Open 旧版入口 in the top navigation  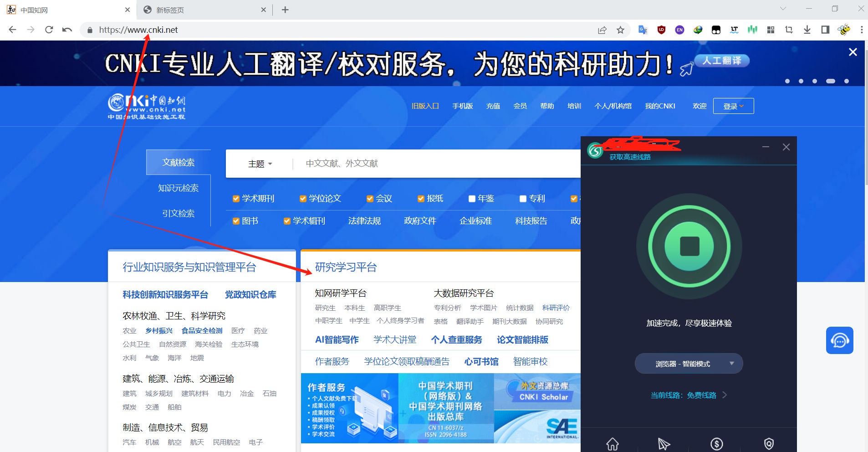(x=425, y=106)
